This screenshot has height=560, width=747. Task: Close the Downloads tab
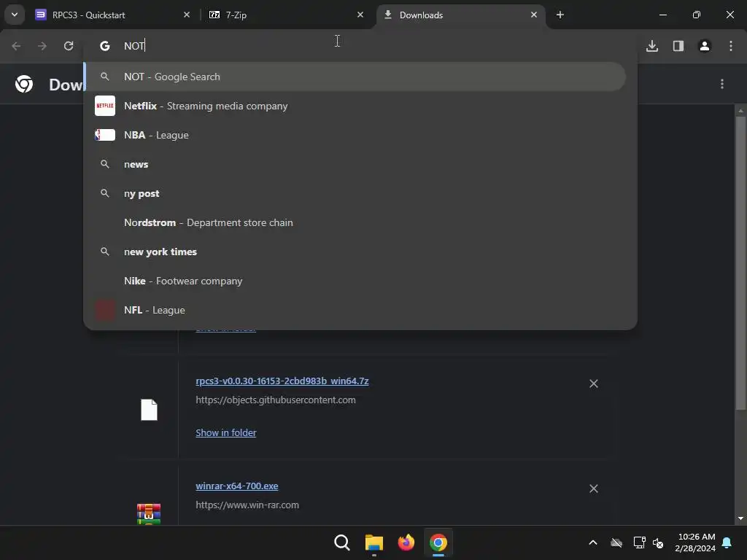tap(533, 15)
